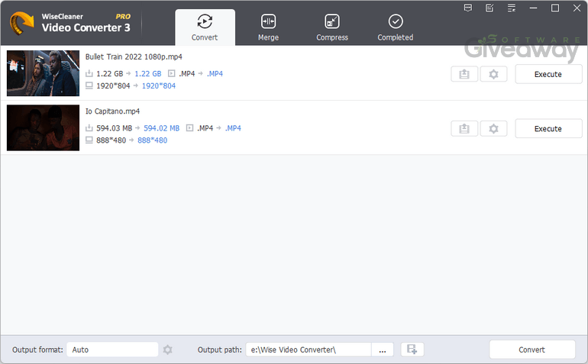Screen dimensions: 588x364
Task: Select the Io Capitano video thumbnail
Action: [43, 128]
